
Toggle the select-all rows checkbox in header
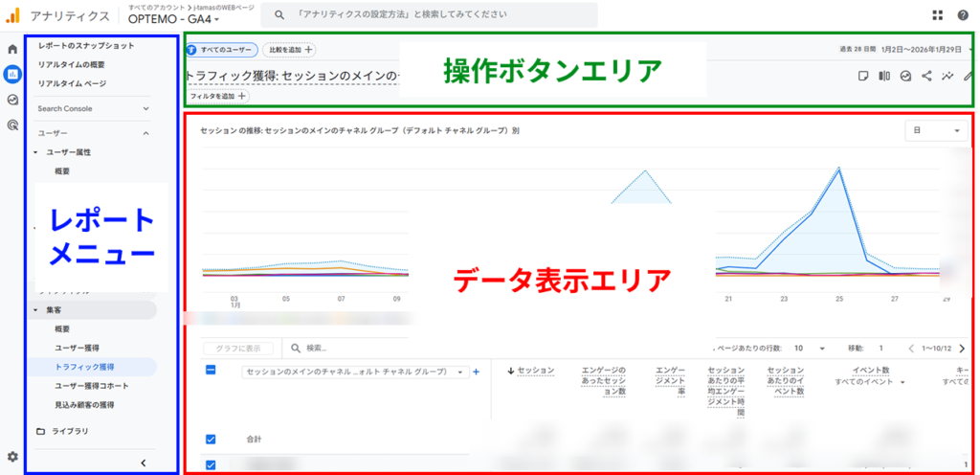point(211,370)
